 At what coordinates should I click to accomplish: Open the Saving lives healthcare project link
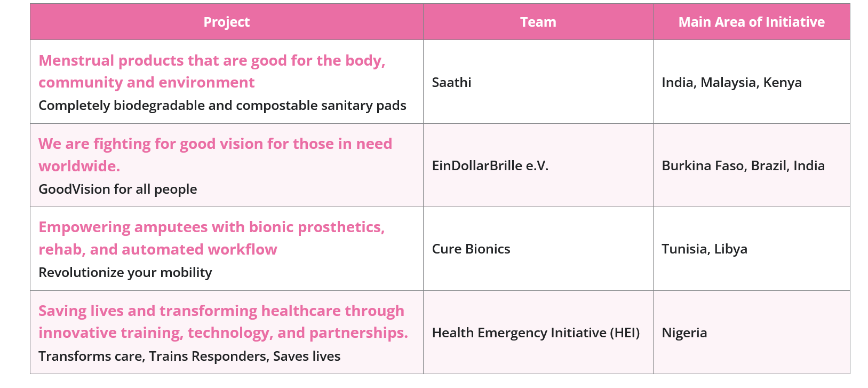coord(221,311)
